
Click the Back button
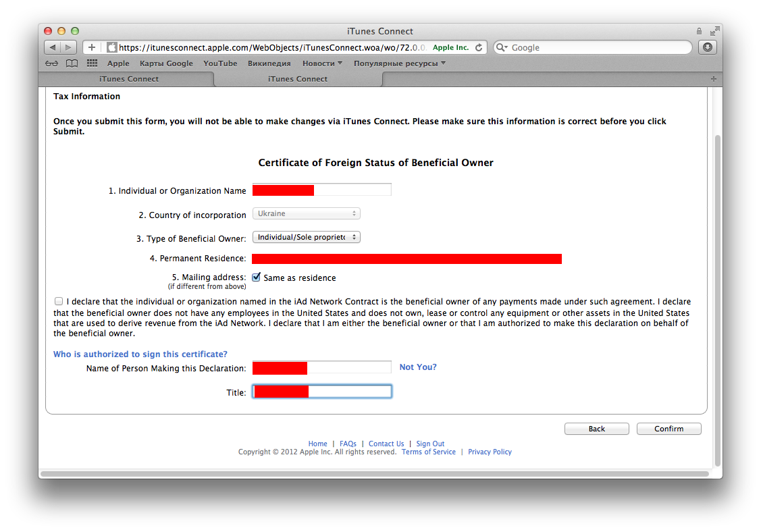point(596,429)
